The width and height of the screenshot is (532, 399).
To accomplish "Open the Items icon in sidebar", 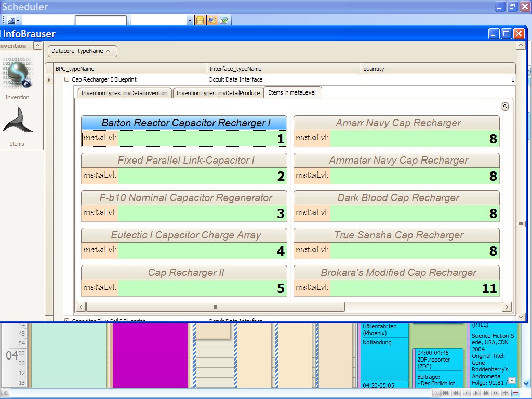I will 17,120.
